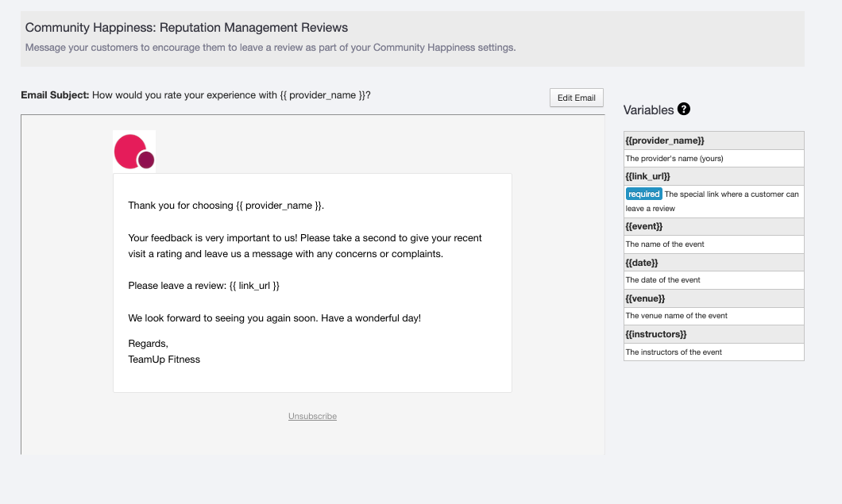Click 'The name of the event' description
The width and height of the screenshot is (842, 504).
pos(665,244)
